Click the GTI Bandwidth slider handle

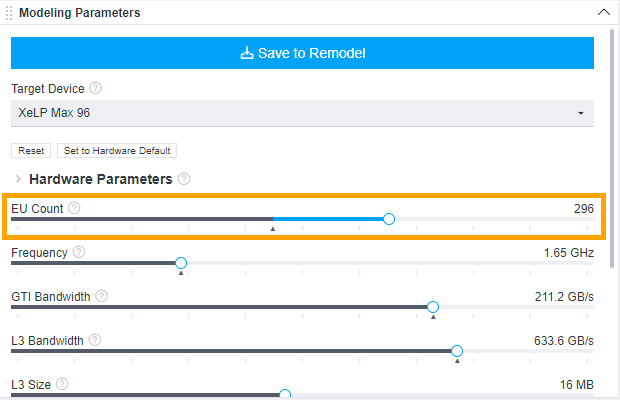[433, 307]
